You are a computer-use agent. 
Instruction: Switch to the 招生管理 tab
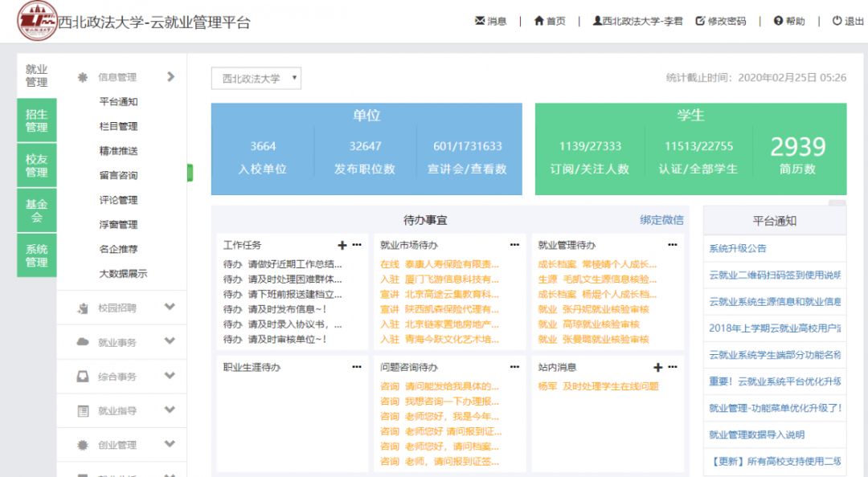pyautogui.click(x=36, y=120)
